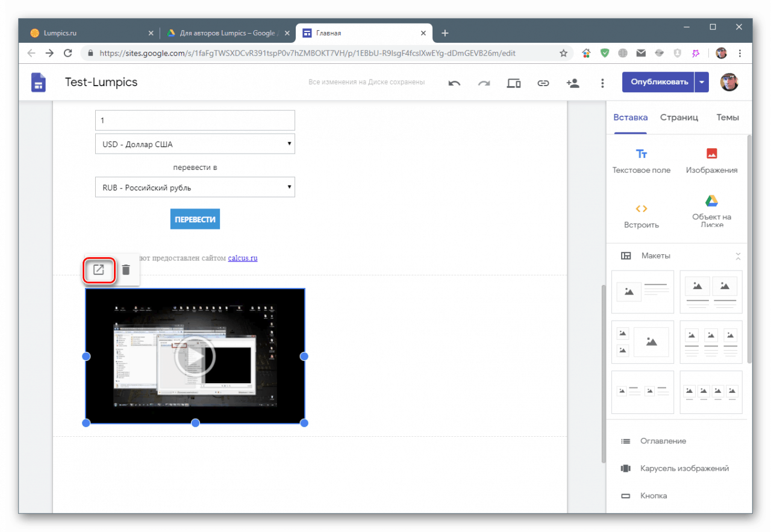Open the Chrome profile avatar
Viewport: 771px width, 532px height.
[721, 53]
